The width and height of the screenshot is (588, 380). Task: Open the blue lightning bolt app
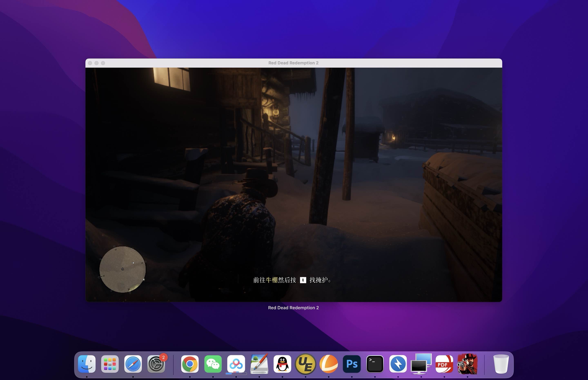(398, 364)
